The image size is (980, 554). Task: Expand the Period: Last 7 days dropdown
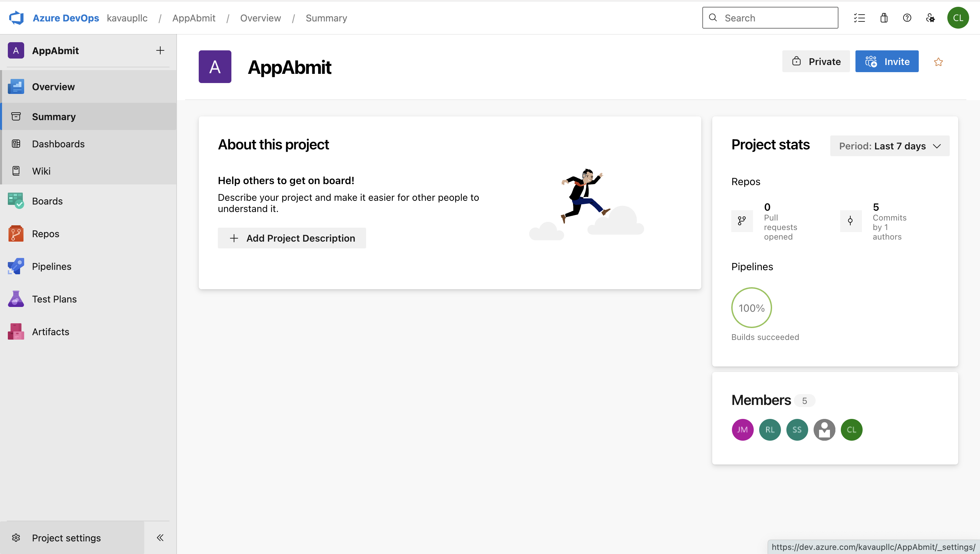click(x=889, y=146)
